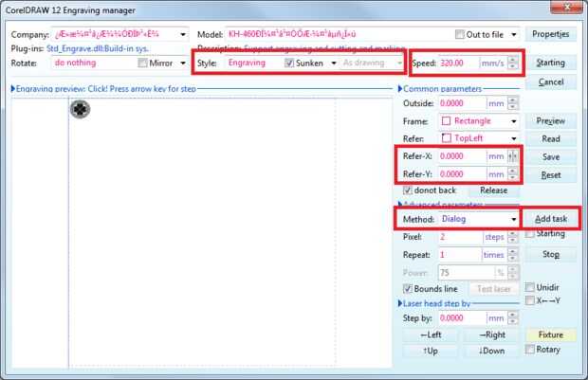Click the Model name field
The image size is (588, 380).
pos(338,34)
